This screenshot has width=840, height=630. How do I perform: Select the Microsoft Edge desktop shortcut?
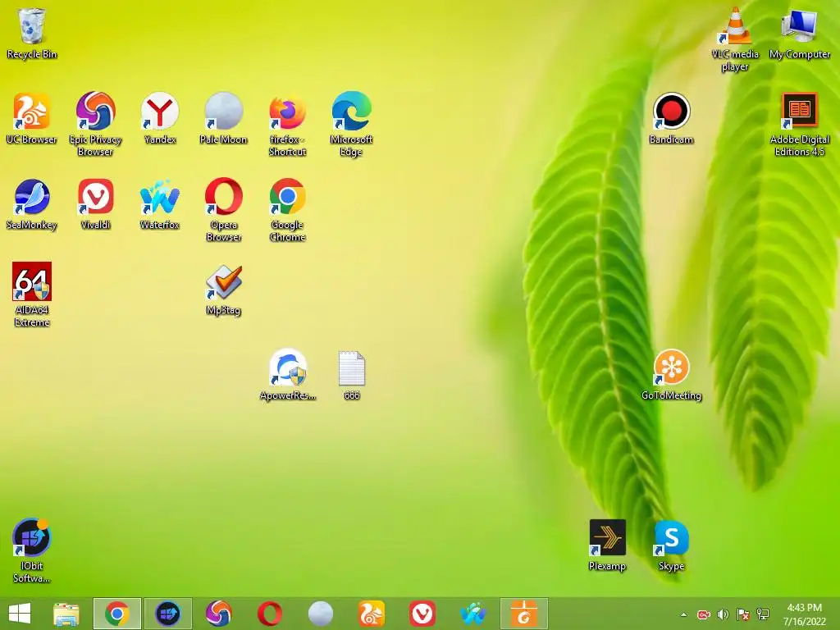351,124
